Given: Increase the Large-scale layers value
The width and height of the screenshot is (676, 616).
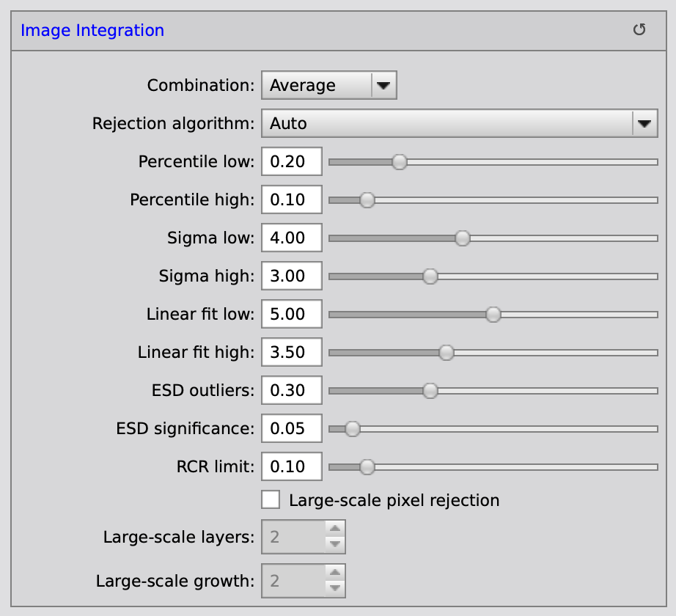Looking at the screenshot, I should [x=334, y=529].
